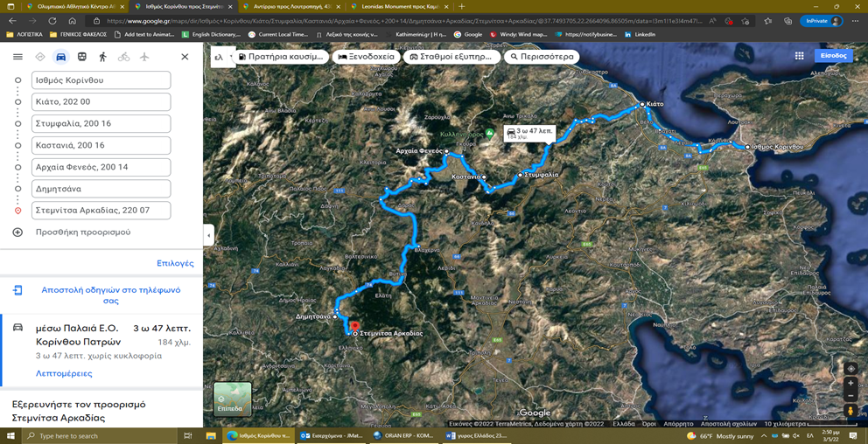Image resolution: width=868 pixels, height=444 pixels.
Task: Close the directions panel
Action: pyautogui.click(x=185, y=57)
